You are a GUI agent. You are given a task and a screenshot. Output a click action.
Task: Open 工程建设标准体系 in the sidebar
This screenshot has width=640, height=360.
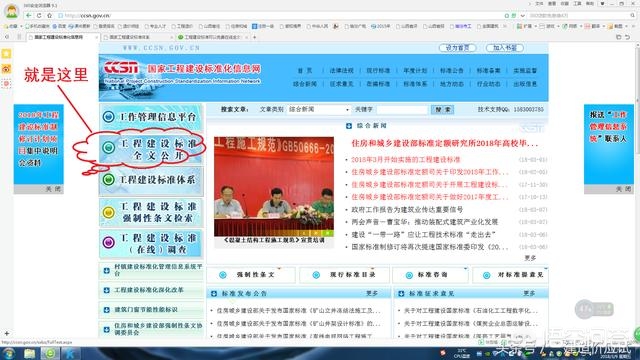pos(151,180)
